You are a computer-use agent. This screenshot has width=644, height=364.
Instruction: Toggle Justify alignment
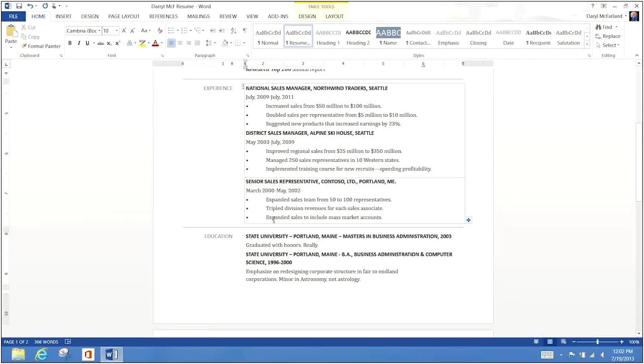[x=197, y=43]
